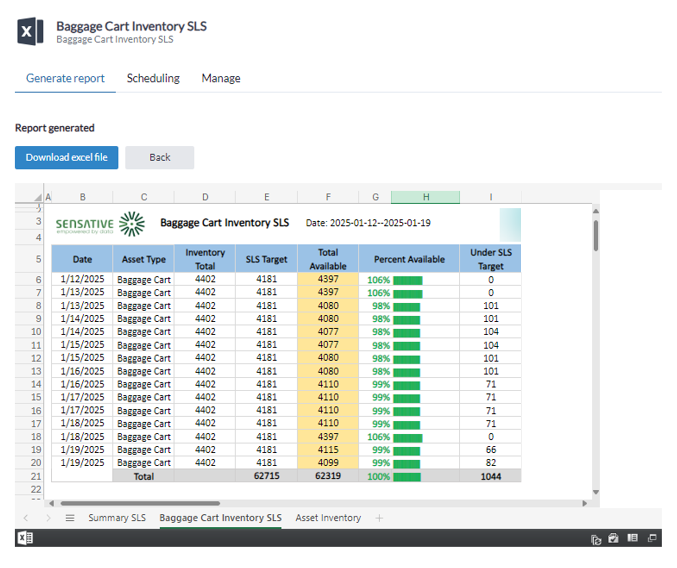This screenshot has height=568, width=677.
Task: Switch to the Generate report tab
Action: tap(65, 78)
